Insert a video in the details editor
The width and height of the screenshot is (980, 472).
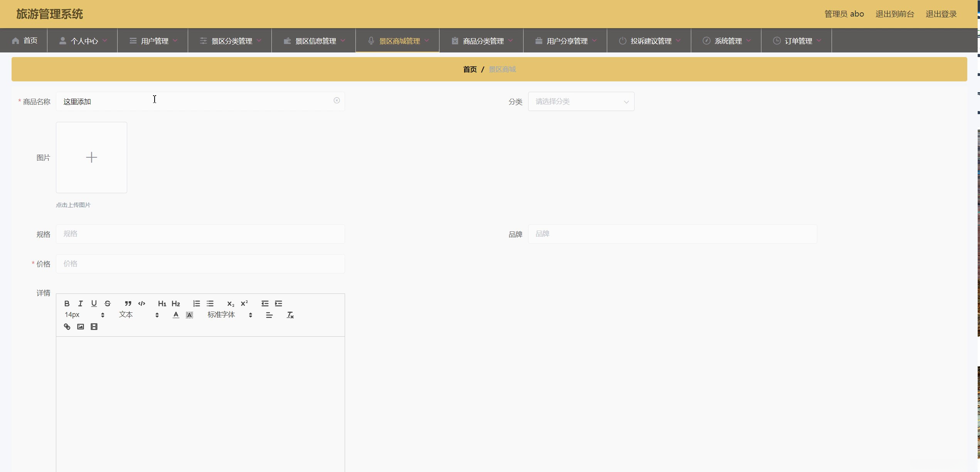point(94,327)
